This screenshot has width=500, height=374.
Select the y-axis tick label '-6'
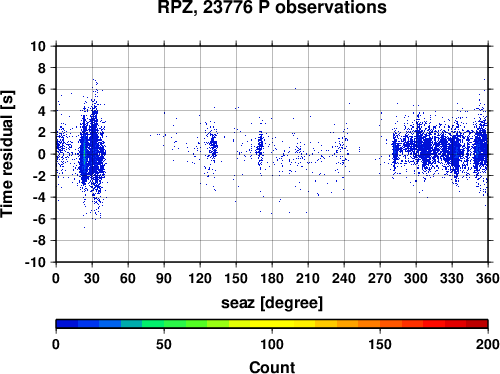39,219
